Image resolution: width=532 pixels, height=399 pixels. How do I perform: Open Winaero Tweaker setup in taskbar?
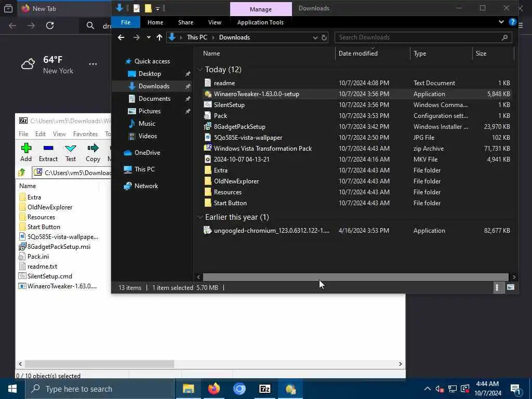(x=290, y=389)
